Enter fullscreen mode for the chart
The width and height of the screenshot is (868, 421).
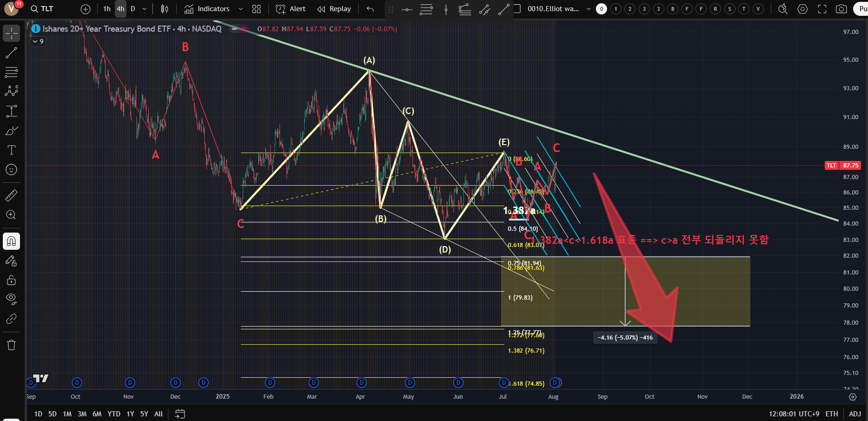[x=822, y=9]
